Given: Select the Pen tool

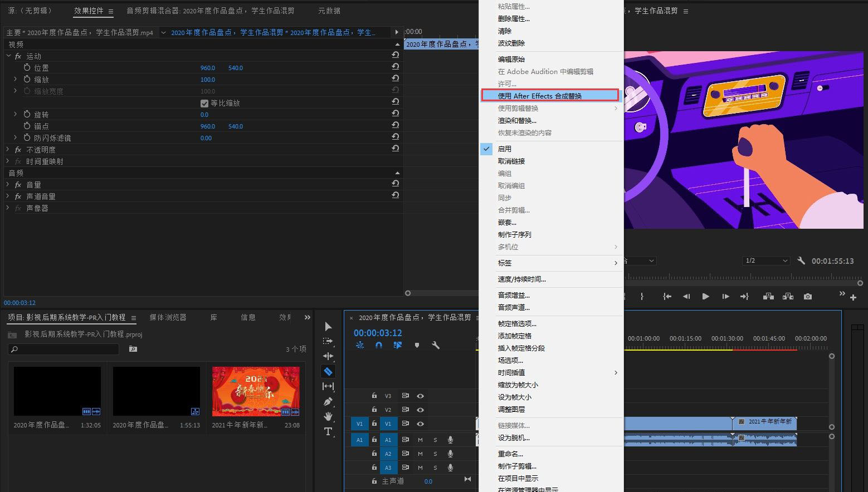Looking at the screenshot, I should [x=328, y=401].
